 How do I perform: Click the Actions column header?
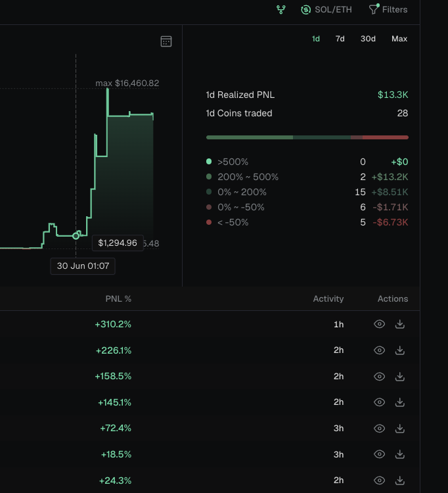click(x=393, y=298)
